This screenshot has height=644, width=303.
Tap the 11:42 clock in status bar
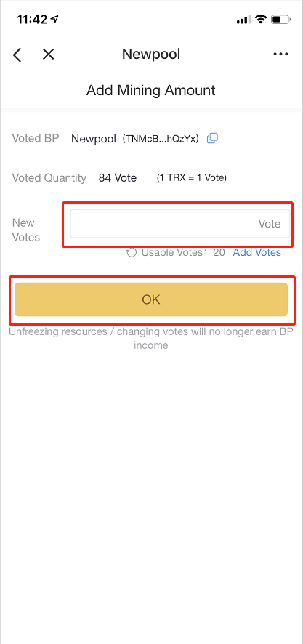(33, 20)
